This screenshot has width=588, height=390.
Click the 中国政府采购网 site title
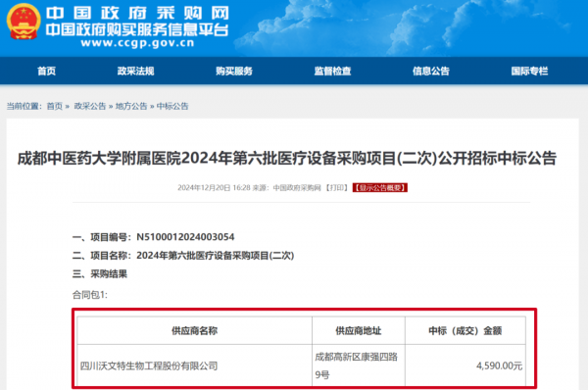(137, 14)
